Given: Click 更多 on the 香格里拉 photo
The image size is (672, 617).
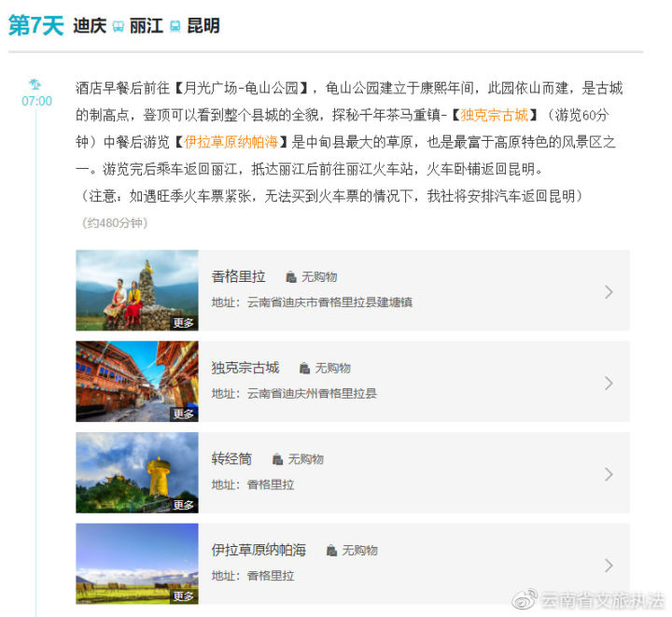Looking at the screenshot, I should coord(184,323).
